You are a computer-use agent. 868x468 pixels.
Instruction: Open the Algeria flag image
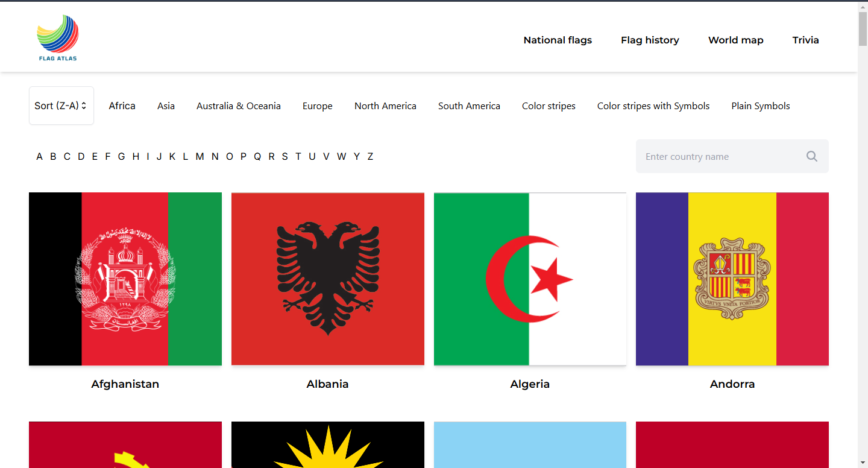coord(530,279)
